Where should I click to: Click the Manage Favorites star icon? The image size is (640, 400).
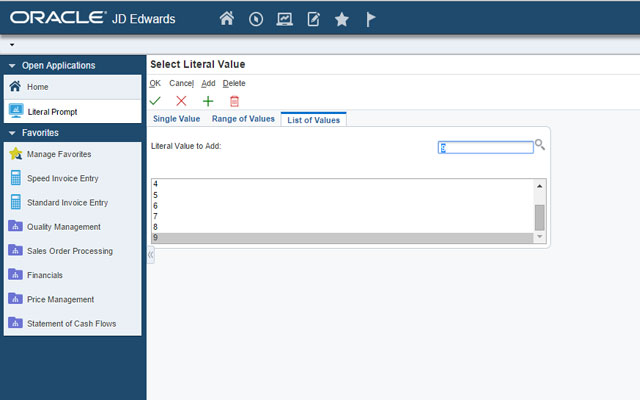point(16,154)
